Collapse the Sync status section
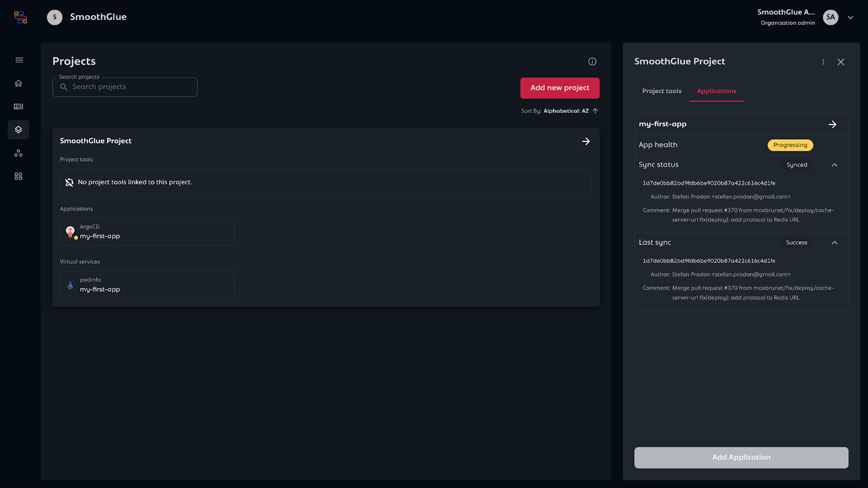The height and width of the screenshot is (488, 868). click(835, 165)
